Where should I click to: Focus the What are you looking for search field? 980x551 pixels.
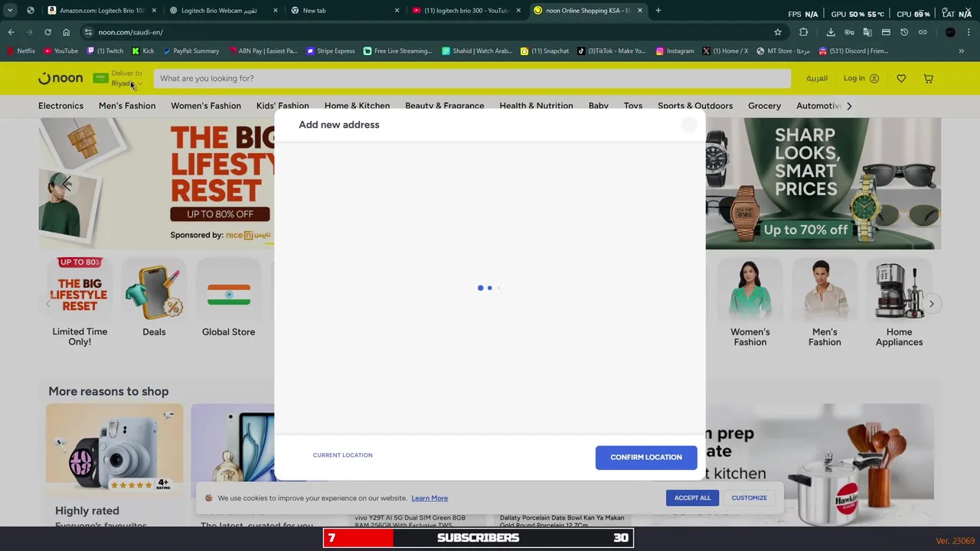point(472,78)
